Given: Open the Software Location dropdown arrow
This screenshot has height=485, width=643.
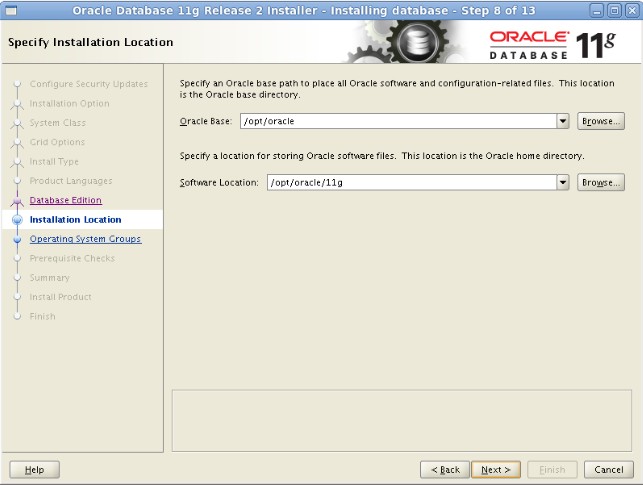Looking at the screenshot, I should coord(563,182).
